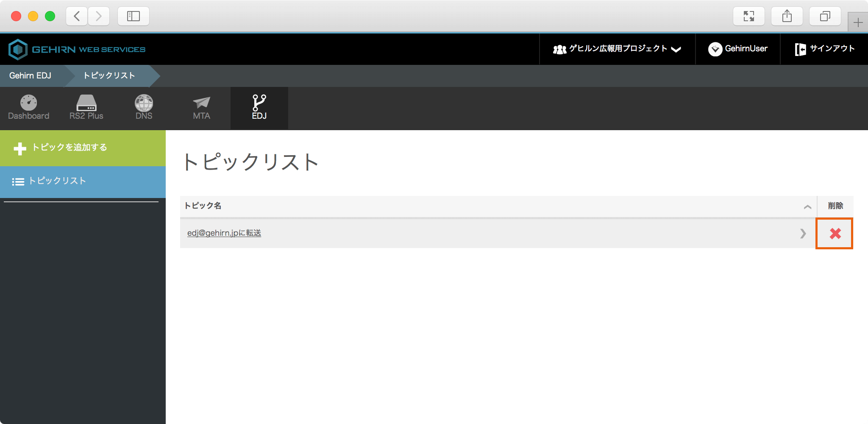Click サインアウト to sign out
868x424 pixels.
[x=824, y=49]
